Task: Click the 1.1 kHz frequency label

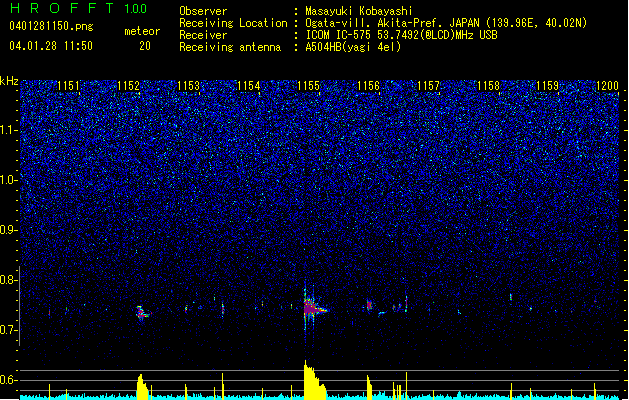Action: point(9,130)
